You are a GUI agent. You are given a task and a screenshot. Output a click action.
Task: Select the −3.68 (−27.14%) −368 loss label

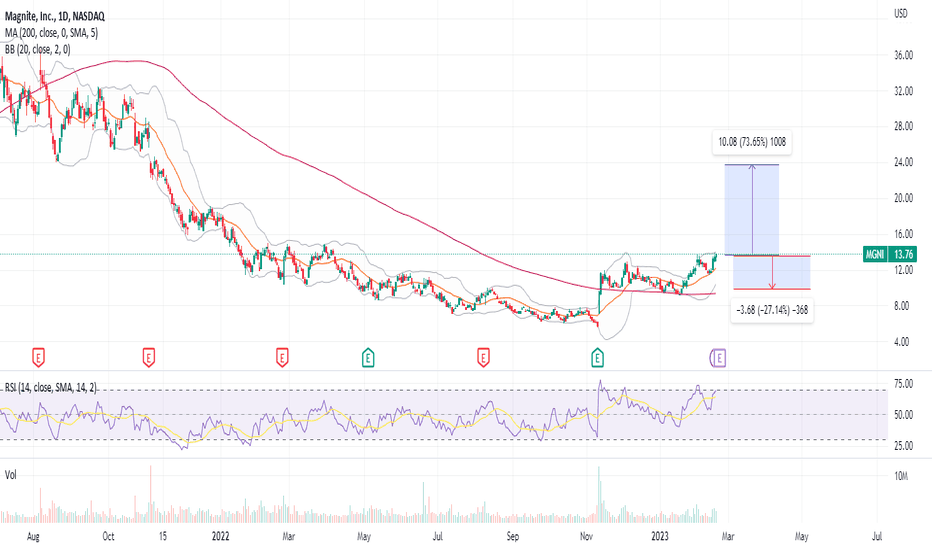point(772,310)
